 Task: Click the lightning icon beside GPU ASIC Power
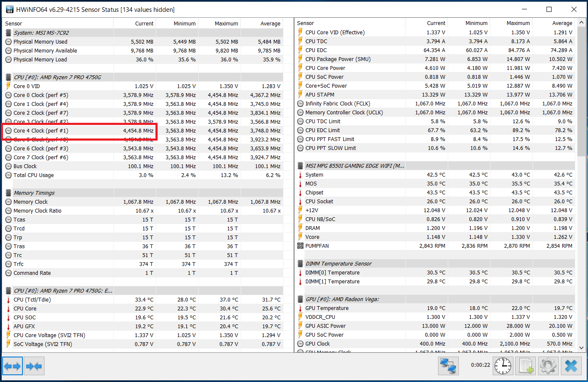point(300,326)
